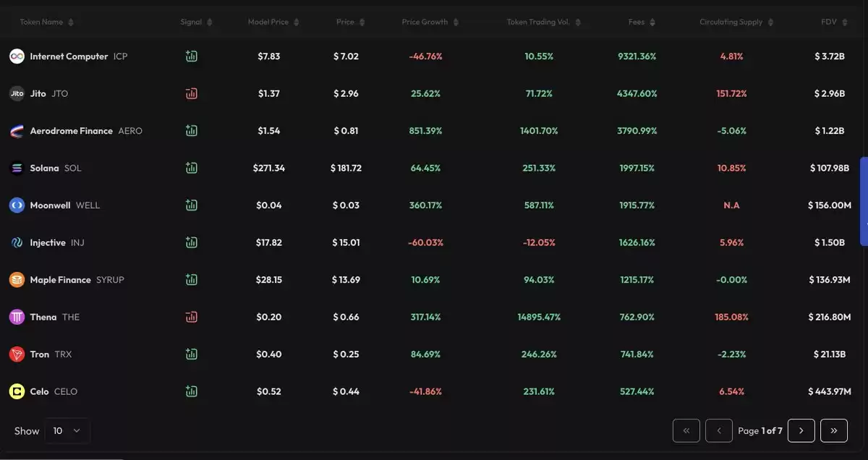
Task: Click the Jito token logo
Action: pos(17,93)
